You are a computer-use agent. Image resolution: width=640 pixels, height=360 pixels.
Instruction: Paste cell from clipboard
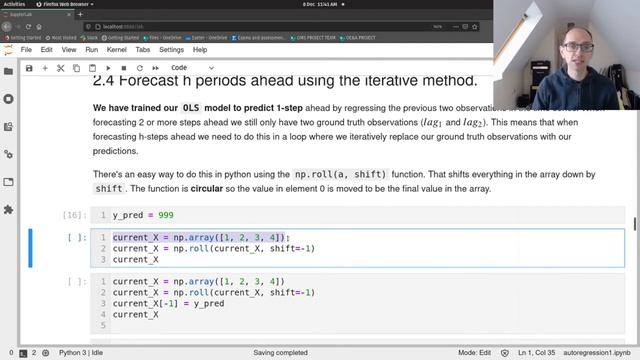[x=92, y=68]
